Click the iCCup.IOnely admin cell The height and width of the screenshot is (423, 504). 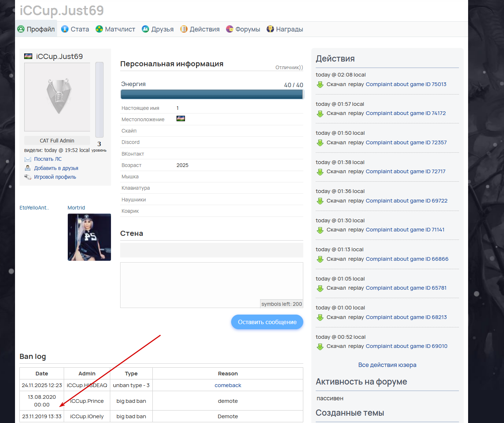coord(87,416)
